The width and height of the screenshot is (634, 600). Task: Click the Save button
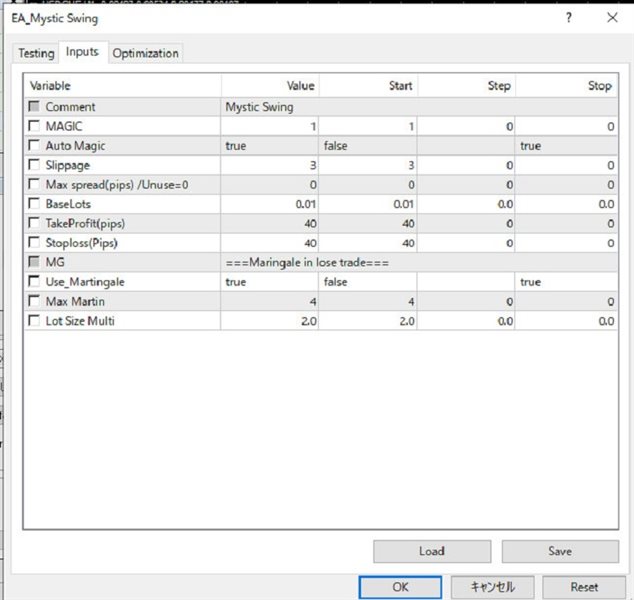[560, 551]
